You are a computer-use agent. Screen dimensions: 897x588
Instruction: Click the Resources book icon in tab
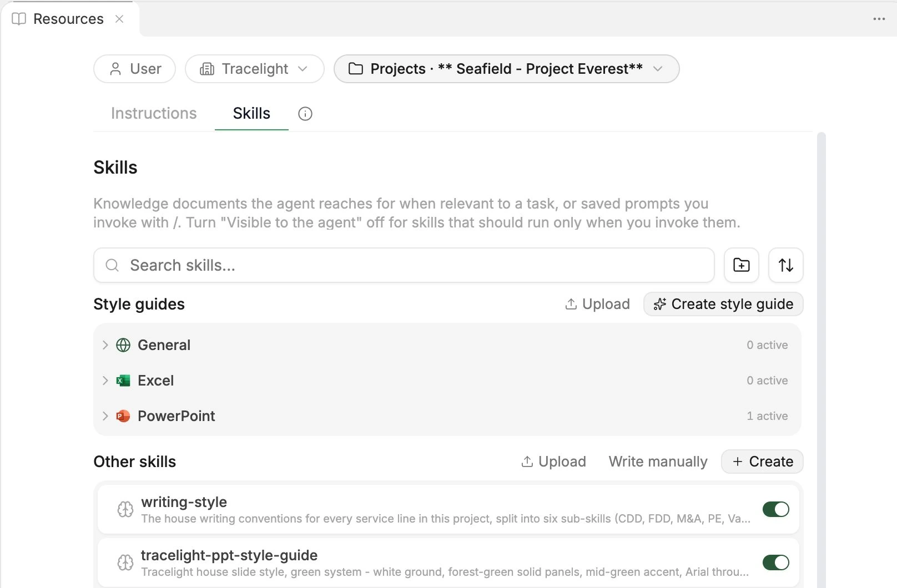[x=19, y=19]
